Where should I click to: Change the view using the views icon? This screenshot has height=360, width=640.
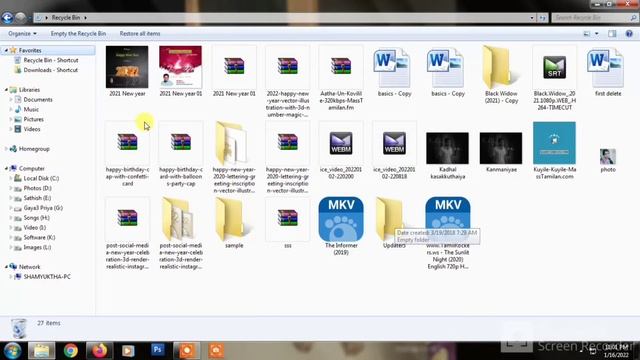click(587, 33)
